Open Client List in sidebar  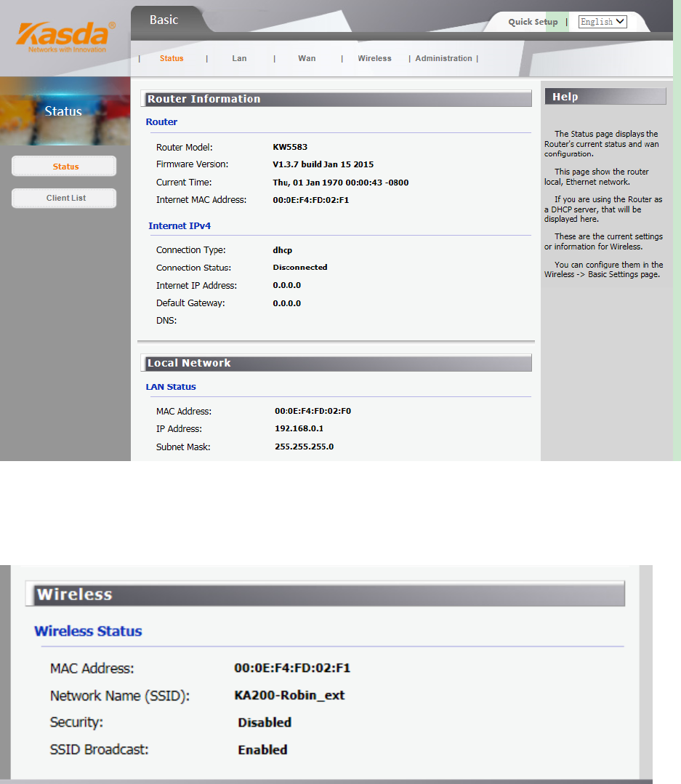point(64,198)
